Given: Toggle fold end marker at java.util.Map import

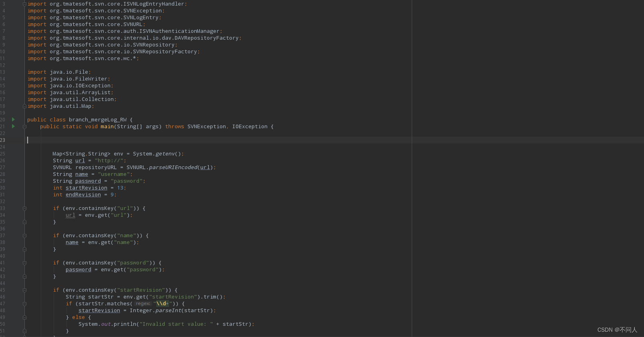Looking at the screenshot, I should 24,106.
